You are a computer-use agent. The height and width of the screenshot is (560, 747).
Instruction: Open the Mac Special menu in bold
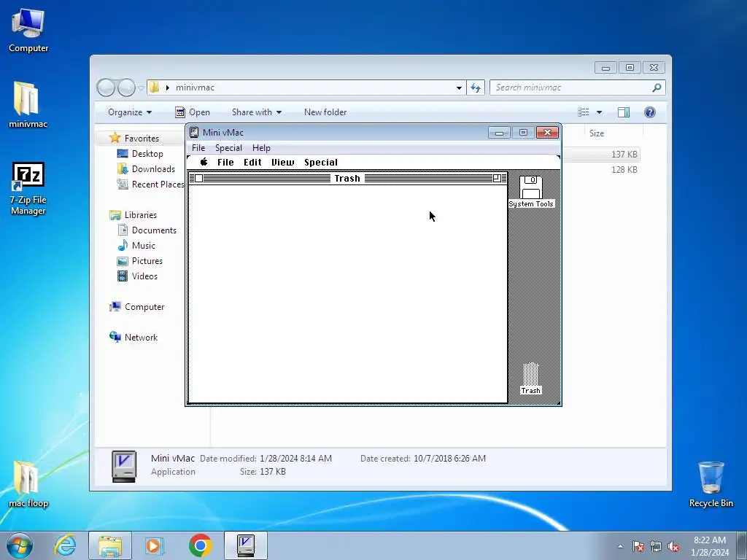(x=321, y=163)
